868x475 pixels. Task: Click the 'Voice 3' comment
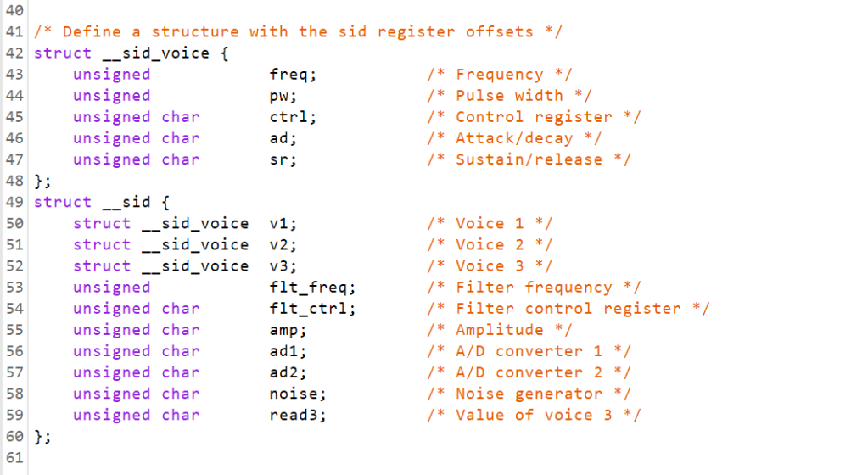(490, 265)
